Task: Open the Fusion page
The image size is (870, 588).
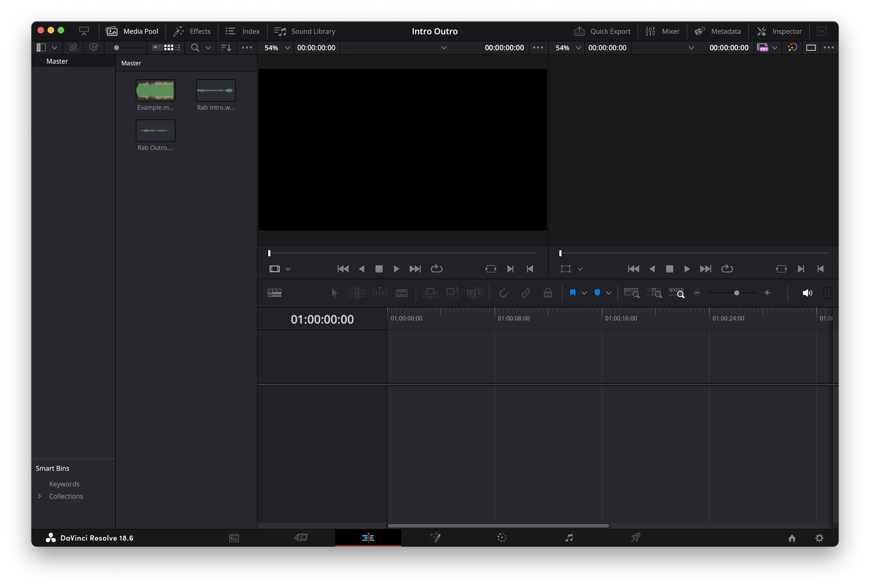Action: tap(435, 538)
